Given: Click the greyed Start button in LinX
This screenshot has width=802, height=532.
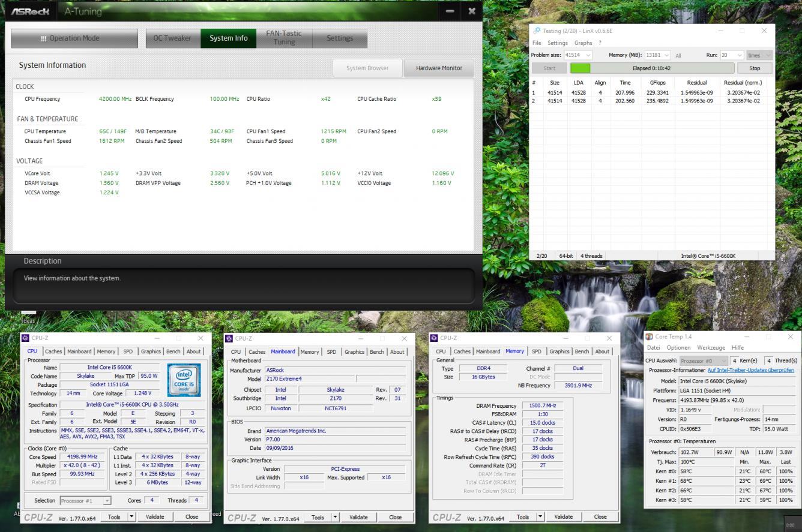Looking at the screenshot, I should 549,68.
